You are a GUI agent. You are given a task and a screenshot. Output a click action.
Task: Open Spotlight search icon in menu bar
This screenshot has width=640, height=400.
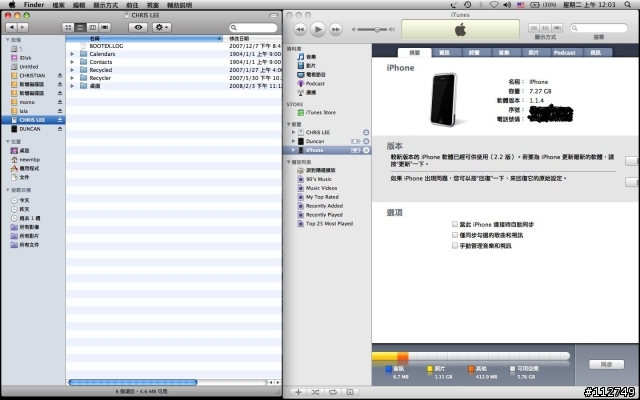pyautogui.click(x=627, y=4)
